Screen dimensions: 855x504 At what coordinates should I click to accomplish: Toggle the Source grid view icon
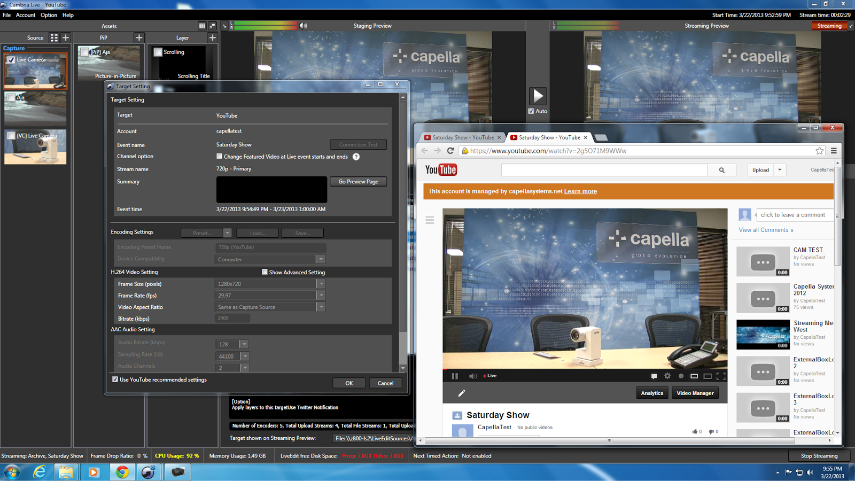point(54,38)
